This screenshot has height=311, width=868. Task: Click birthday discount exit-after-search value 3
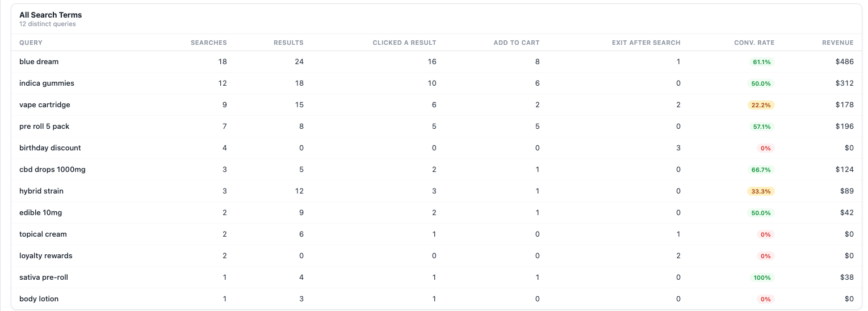coord(678,148)
